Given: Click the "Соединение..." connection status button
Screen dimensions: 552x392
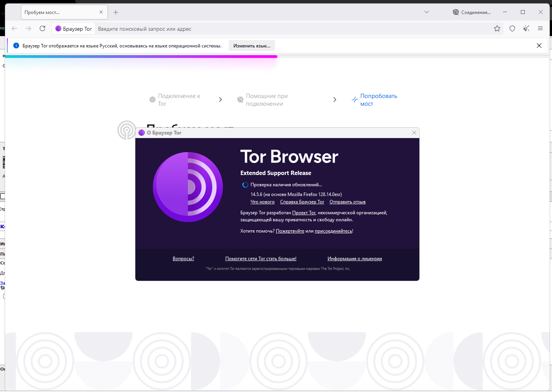Looking at the screenshot, I should pos(472,12).
